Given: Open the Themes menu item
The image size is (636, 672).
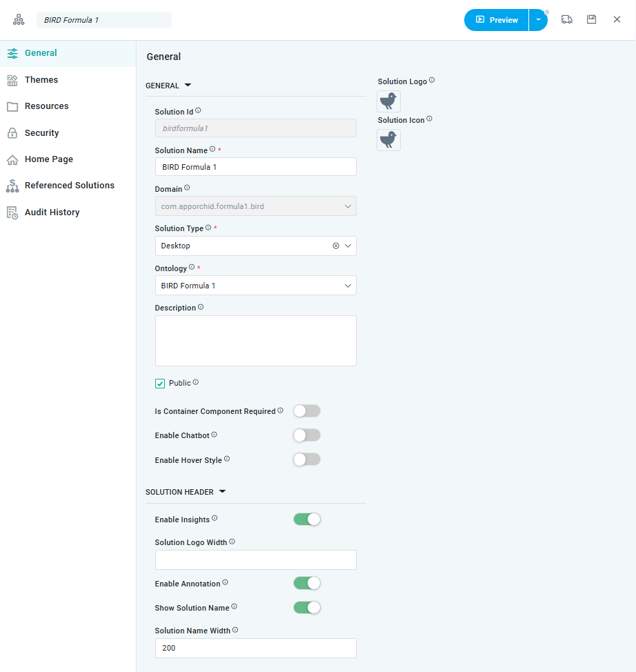Looking at the screenshot, I should (41, 80).
